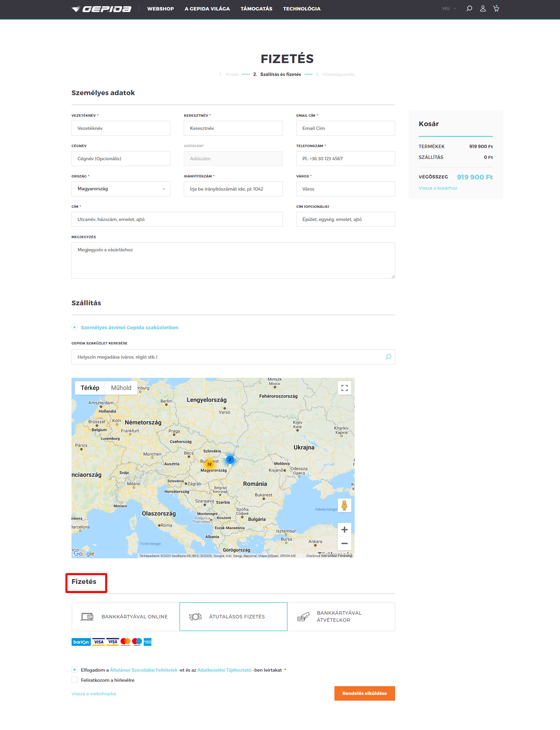Select the Street View pegman
Screen dimensions: 560x730
tap(344, 505)
